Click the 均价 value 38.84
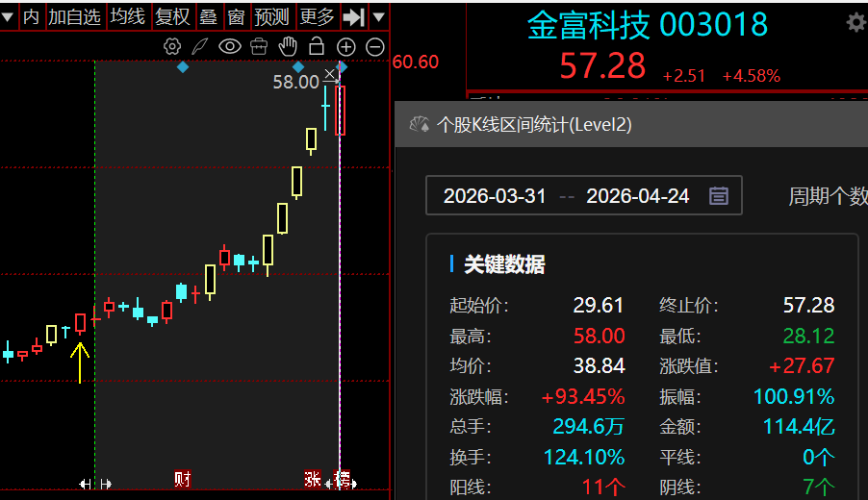The image size is (868, 500). [x=599, y=365]
